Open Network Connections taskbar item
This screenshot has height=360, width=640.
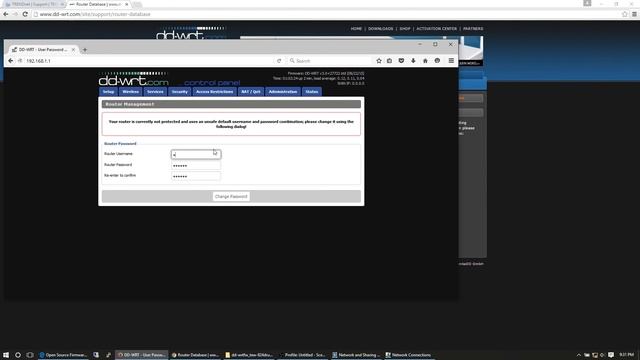click(x=409, y=355)
